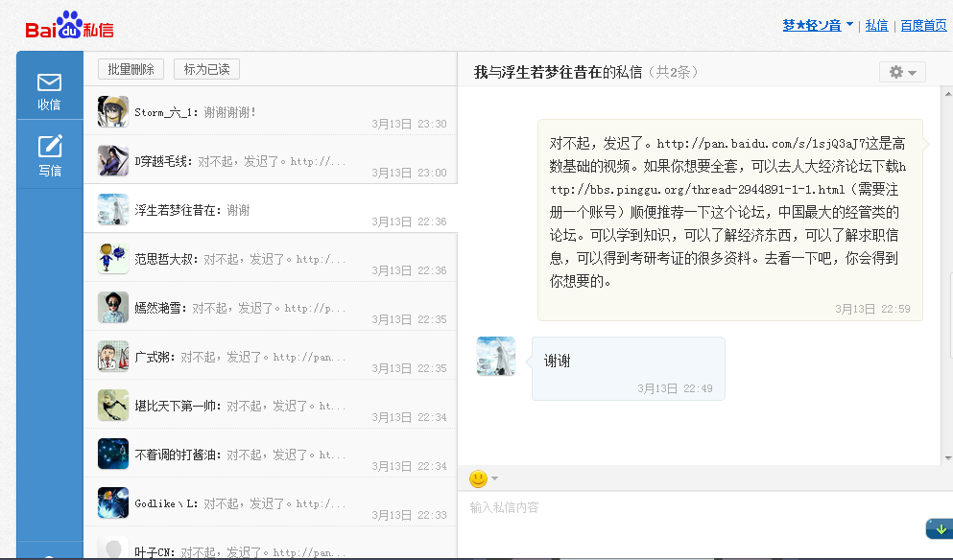Viewport: 953px width, 560px height.
Task: Expand the arrow next to the emoji
Action: coord(494,478)
